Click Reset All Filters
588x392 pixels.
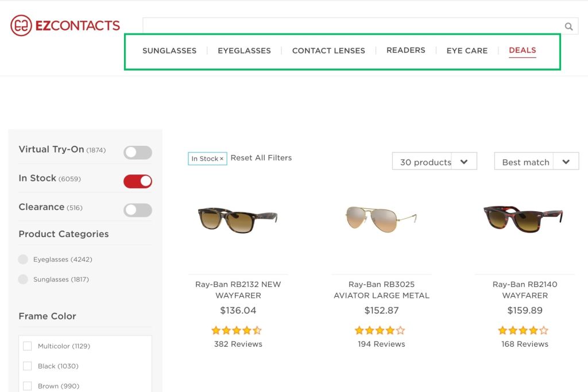261,158
